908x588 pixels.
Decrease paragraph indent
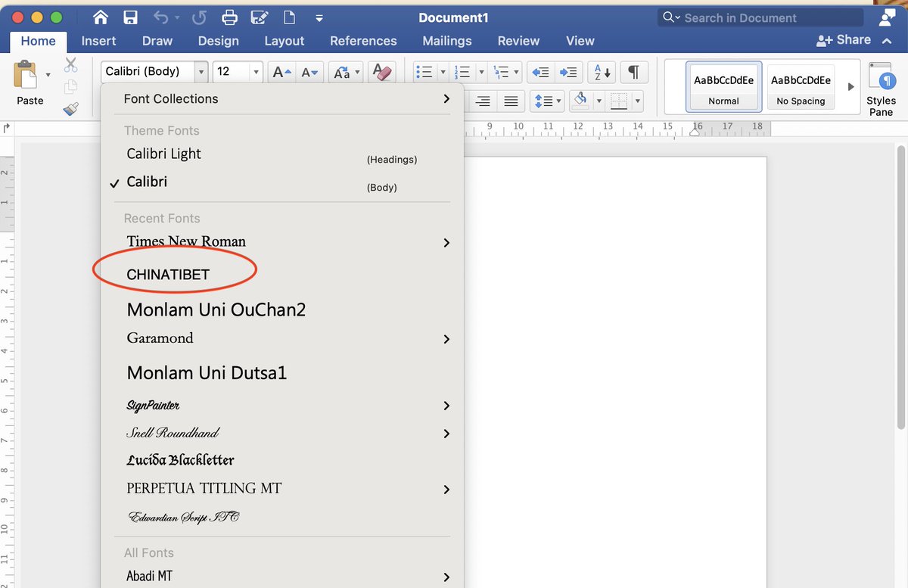540,72
